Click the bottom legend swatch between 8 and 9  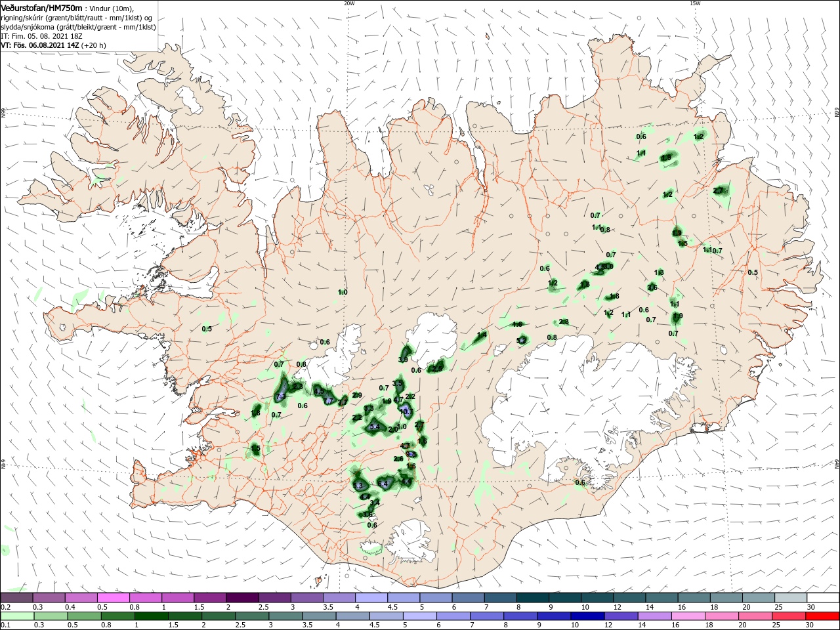521,616
